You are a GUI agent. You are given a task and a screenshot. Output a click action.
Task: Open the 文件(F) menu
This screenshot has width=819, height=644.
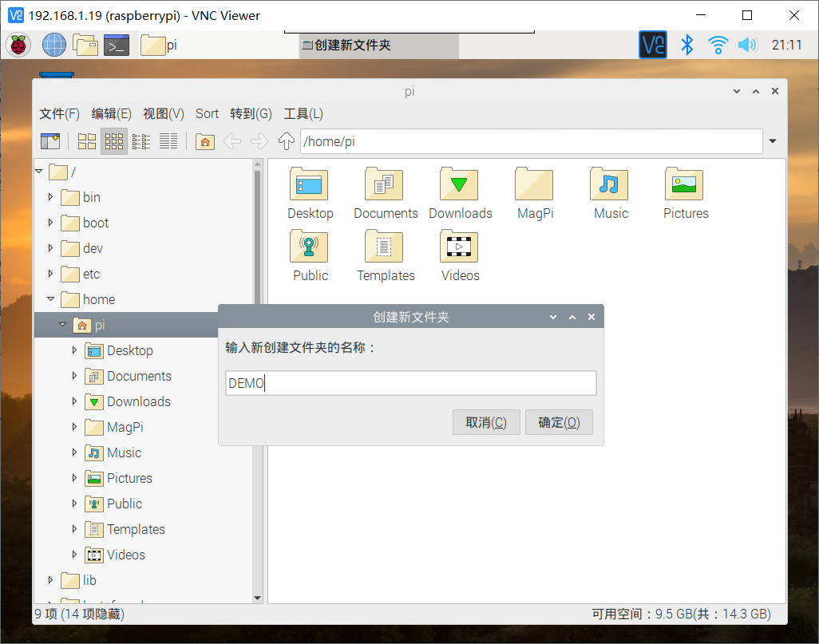[x=58, y=113]
